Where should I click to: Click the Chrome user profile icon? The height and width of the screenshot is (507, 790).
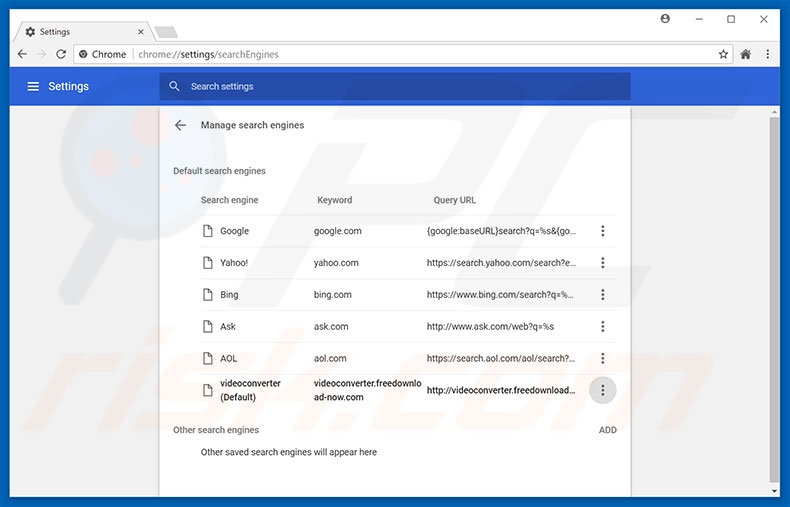[665, 19]
